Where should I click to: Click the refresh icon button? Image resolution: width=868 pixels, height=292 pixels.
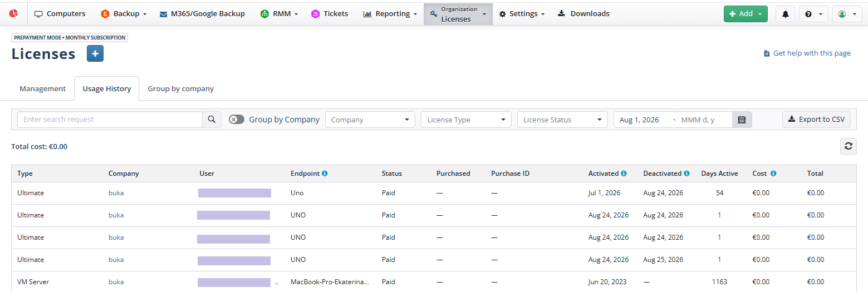tap(848, 146)
